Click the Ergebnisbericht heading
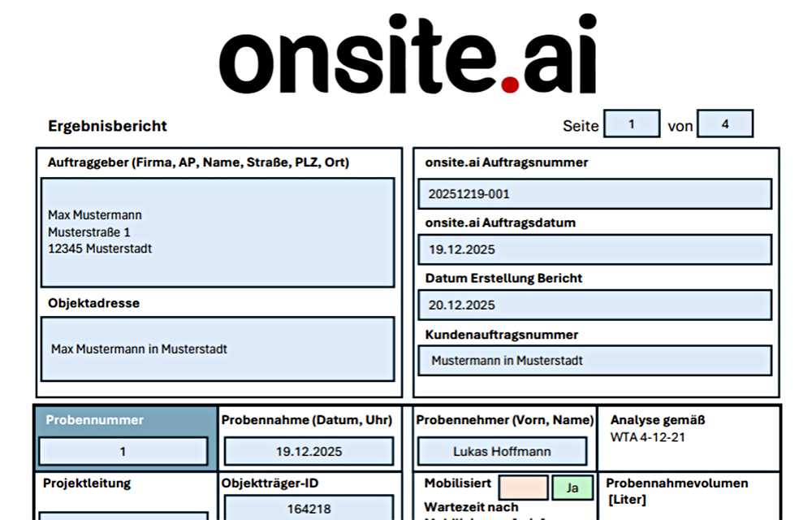812x520 pixels. click(x=107, y=126)
